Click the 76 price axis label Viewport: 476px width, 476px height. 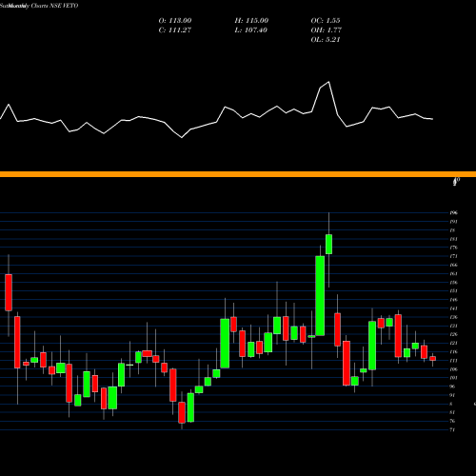[x=453, y=421]
